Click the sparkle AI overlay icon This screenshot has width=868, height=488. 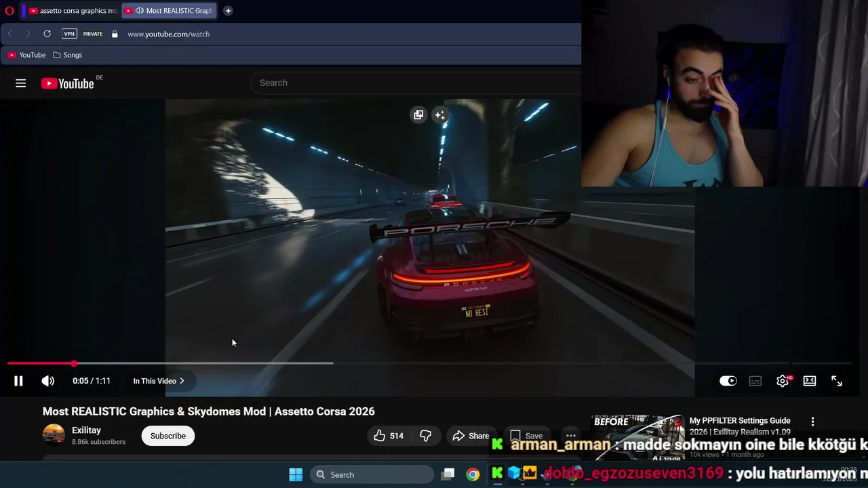point(440,115)
